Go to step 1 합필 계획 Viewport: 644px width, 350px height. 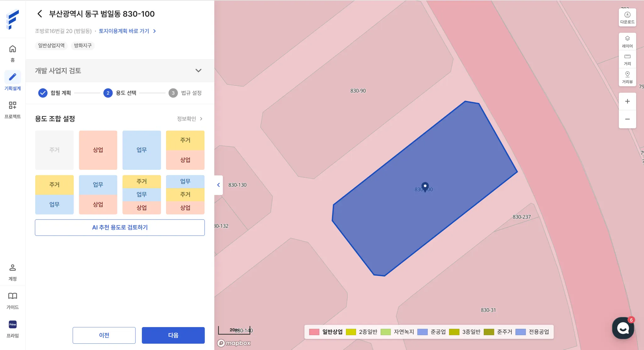click(54, 93)
